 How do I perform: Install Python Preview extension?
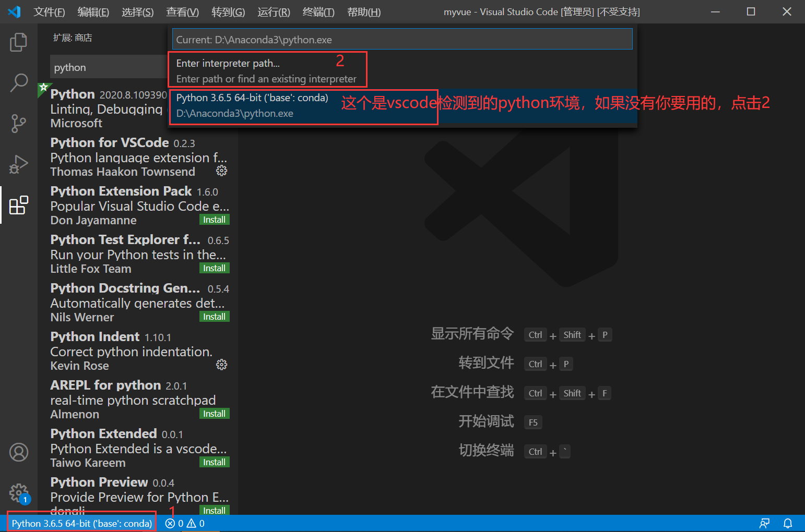tap(215, 510)
